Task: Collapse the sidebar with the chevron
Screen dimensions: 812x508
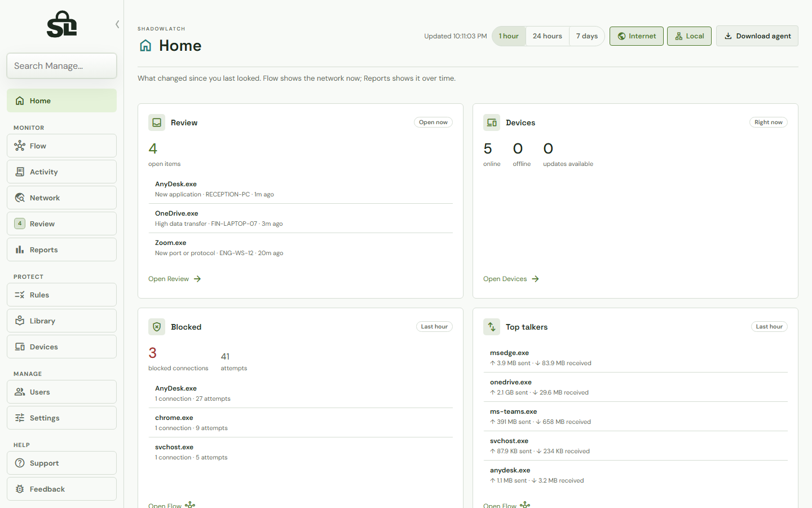Action: coord(117,24)
